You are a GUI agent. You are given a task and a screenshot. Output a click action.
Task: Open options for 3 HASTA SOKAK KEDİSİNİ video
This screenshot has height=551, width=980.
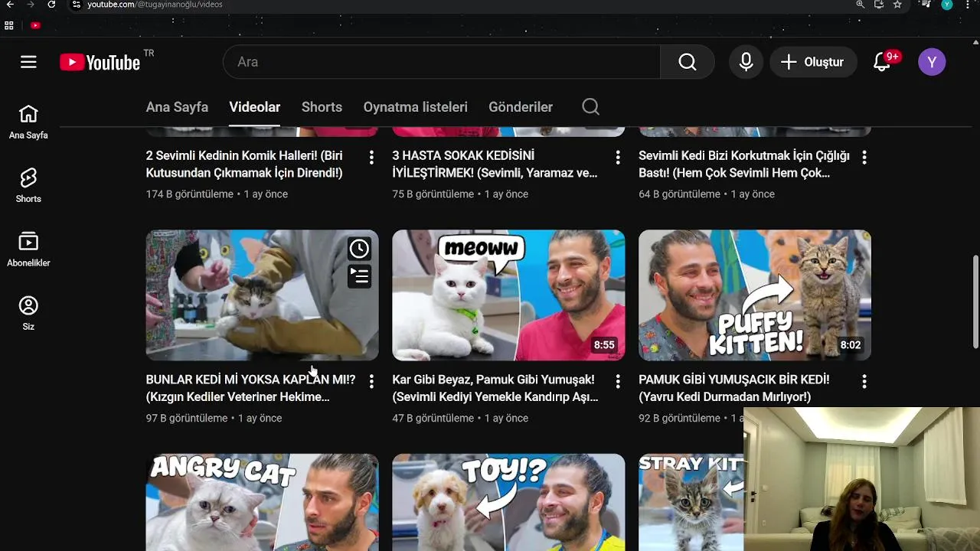click(618, 158)
